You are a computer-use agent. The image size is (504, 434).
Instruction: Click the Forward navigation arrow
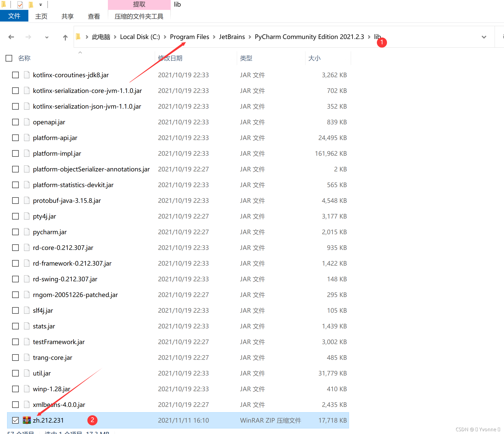[28, 37]
